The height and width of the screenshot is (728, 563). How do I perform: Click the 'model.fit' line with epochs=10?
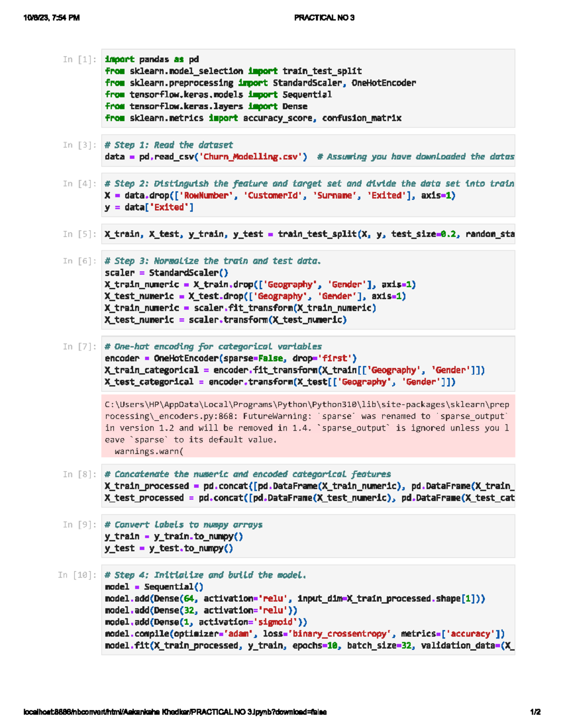(x=310, y=645)
